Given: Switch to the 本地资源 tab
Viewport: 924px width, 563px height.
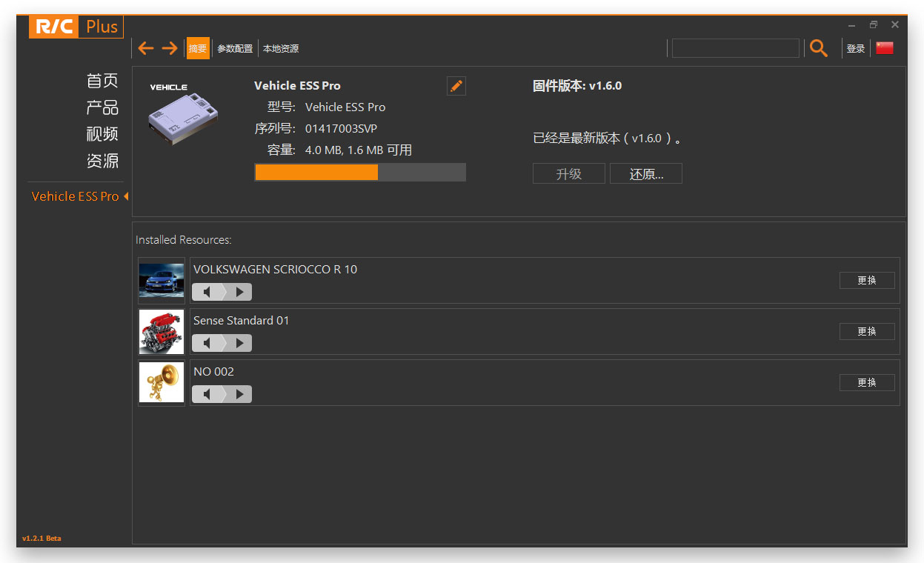Looking at the screenshot, I should (281, 49).
